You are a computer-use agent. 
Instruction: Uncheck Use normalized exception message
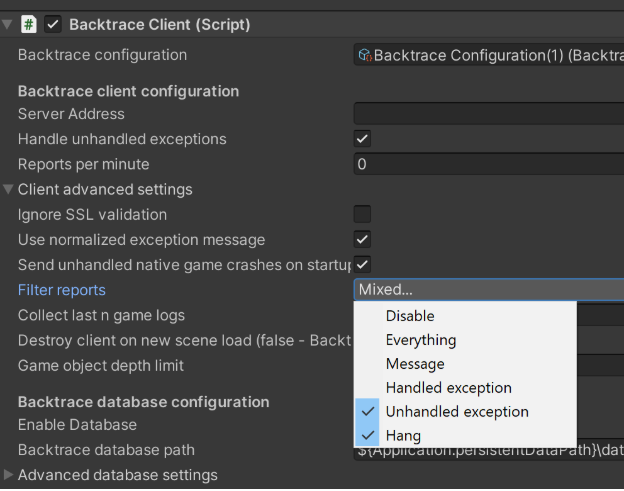(x=362, y=240)
